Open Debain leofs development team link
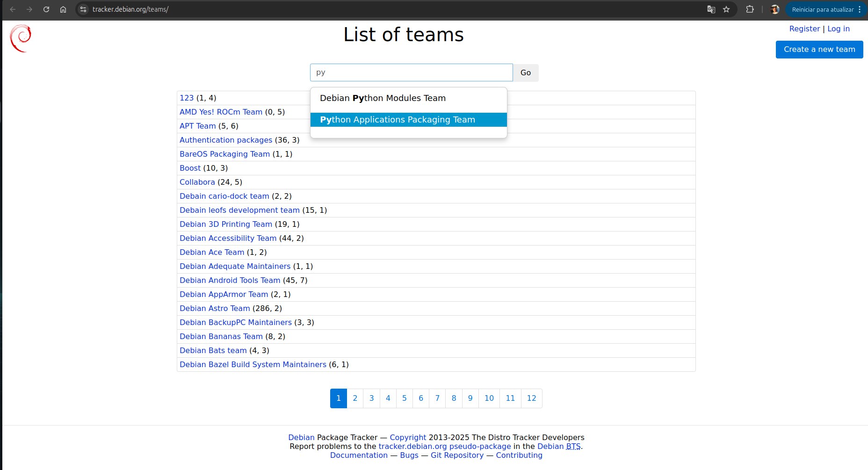Image resolution: width=868 pixels, height=470 pixels. point(239,210)
